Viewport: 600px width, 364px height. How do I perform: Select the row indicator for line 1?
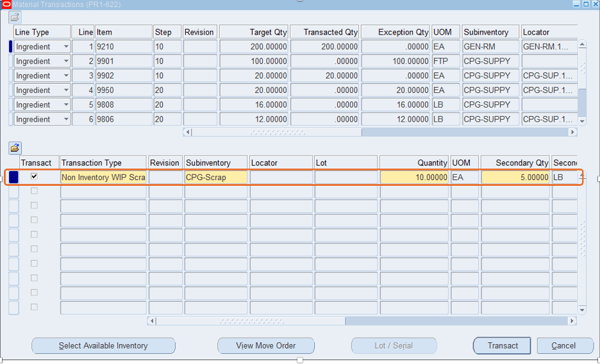(x=11, y=47)
